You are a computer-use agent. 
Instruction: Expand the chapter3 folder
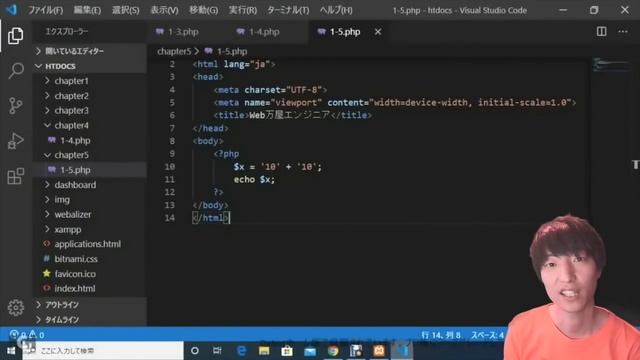point(90,110)
